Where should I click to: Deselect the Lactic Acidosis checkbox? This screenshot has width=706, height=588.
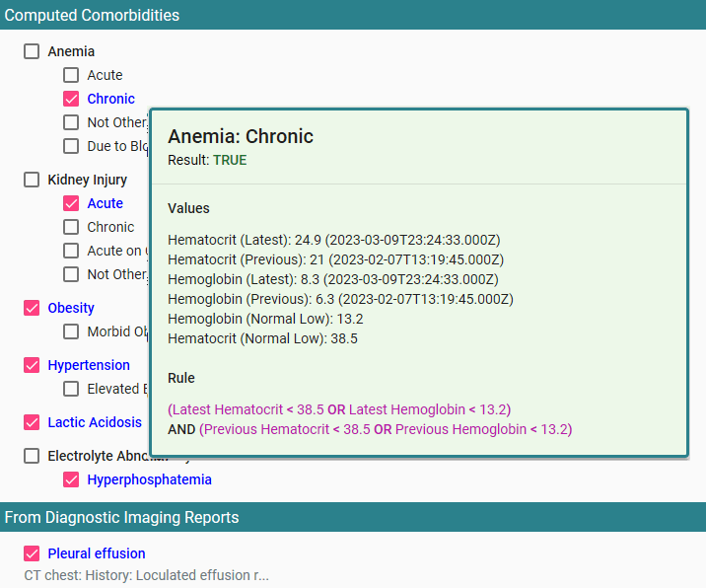[33, 422]
